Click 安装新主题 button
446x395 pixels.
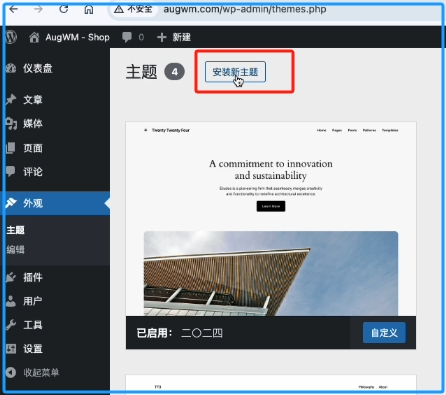click(x=235, y=72)
